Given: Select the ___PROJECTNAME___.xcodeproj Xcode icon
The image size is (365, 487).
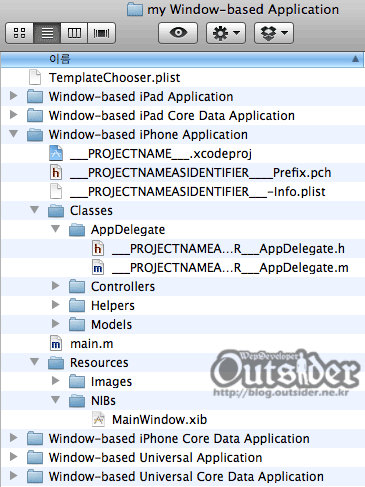Looking at the screenshot, I should [x=56, y=153].
